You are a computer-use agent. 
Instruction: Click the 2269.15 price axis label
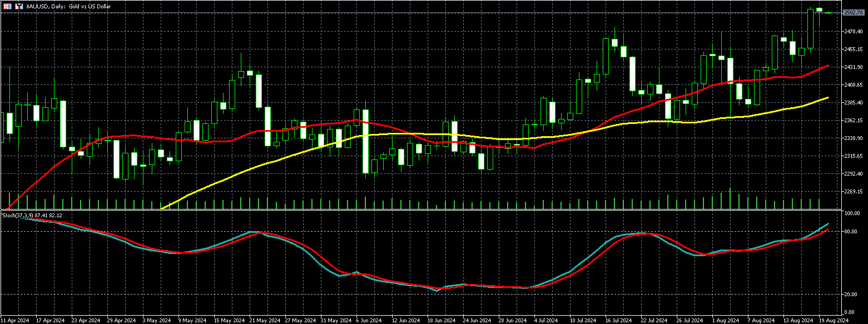[x=852, y=192]
